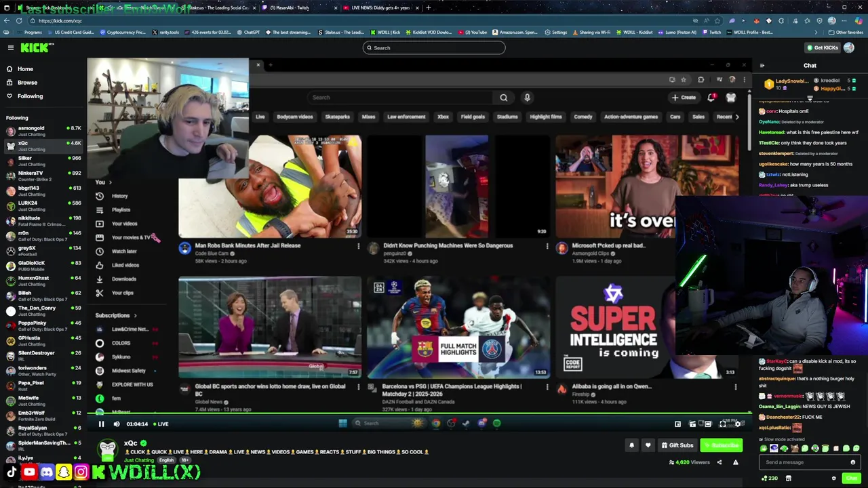Open player settings gear icon
The image size is (868, 488).
coord(738,424)
